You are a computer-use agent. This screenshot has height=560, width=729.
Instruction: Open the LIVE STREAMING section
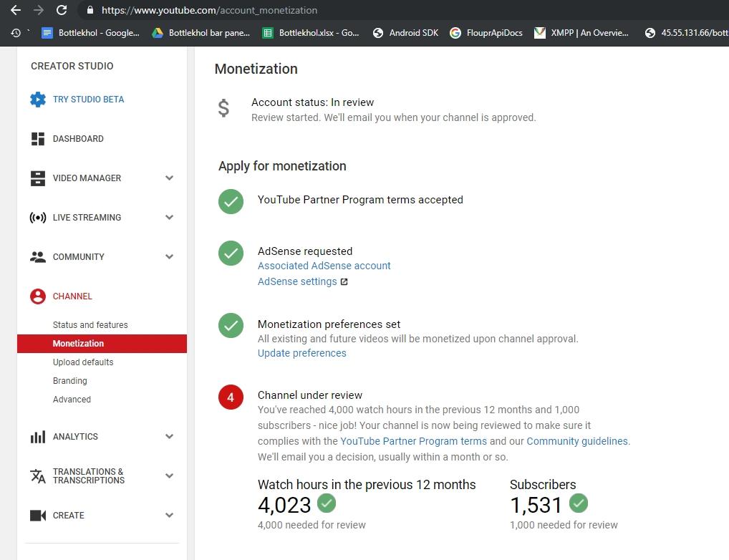pyautogui.click(x=87, y=217)
